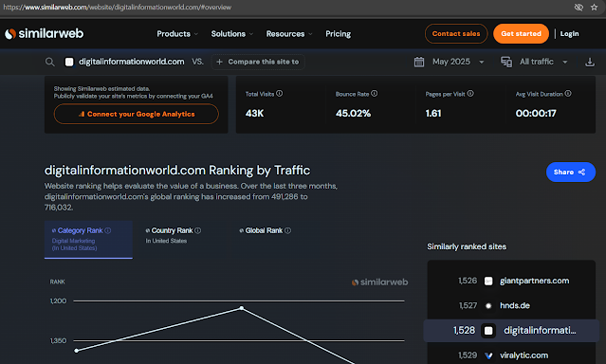Click the Total Visits value 43K
Screen dimensions: 606x364
click(255, 113)
